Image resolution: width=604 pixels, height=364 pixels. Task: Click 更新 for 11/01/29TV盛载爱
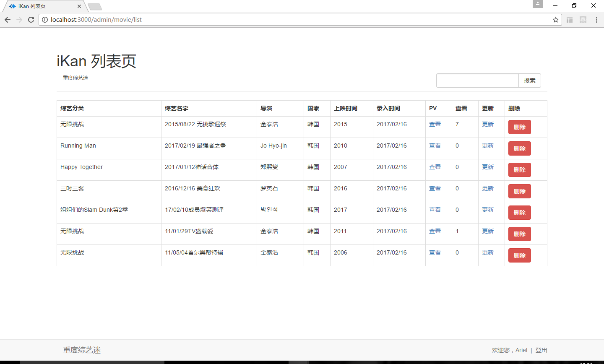click(488, 231)
